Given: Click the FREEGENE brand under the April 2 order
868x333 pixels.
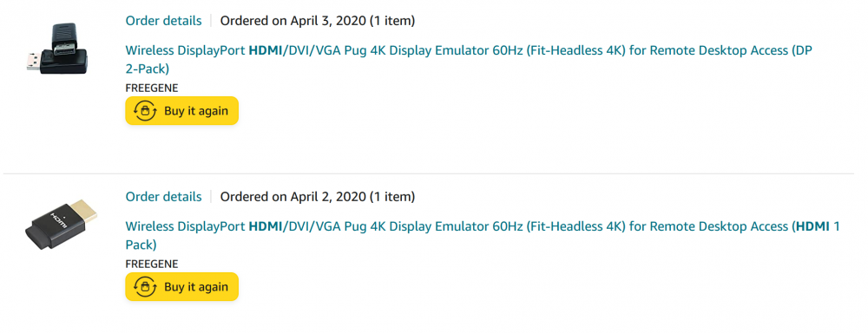Looking at the screenshot, I should (152, 264).
